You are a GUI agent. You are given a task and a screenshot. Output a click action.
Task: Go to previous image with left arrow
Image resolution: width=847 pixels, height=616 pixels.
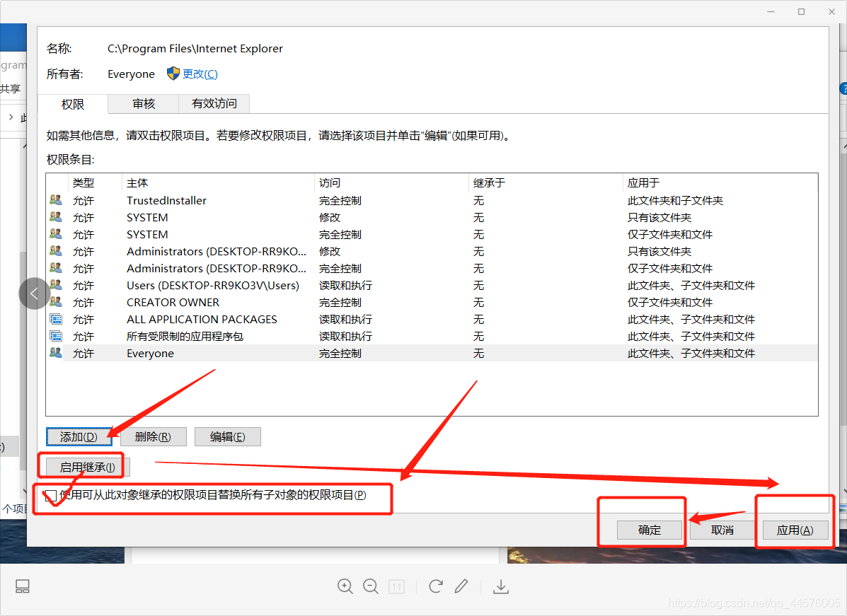[35, 294]
